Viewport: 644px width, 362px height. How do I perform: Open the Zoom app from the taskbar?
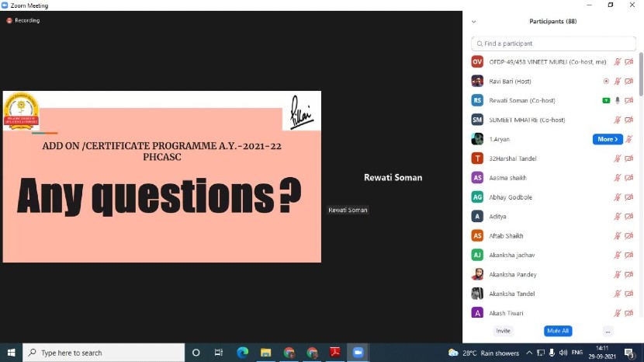point(358,353)
